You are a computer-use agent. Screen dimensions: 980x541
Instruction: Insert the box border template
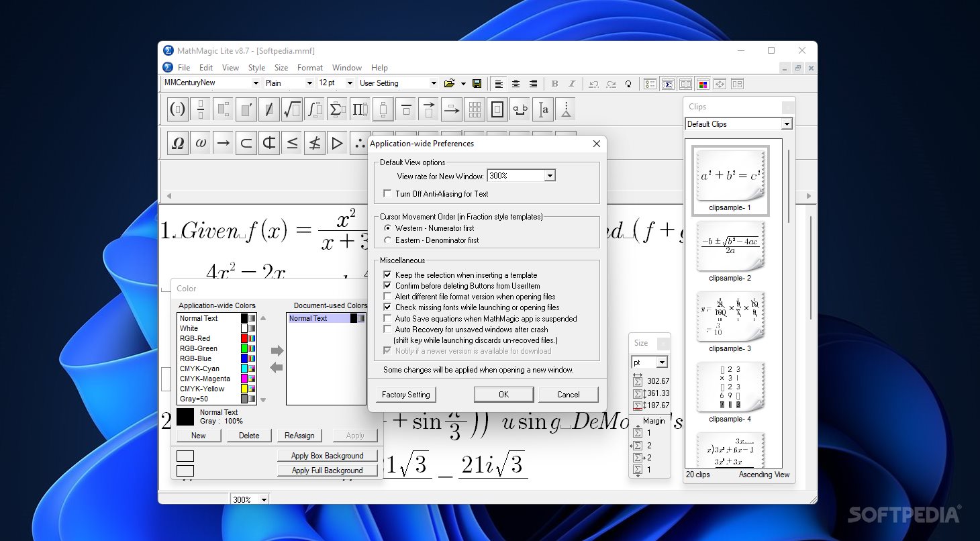[x=497, y=109]
